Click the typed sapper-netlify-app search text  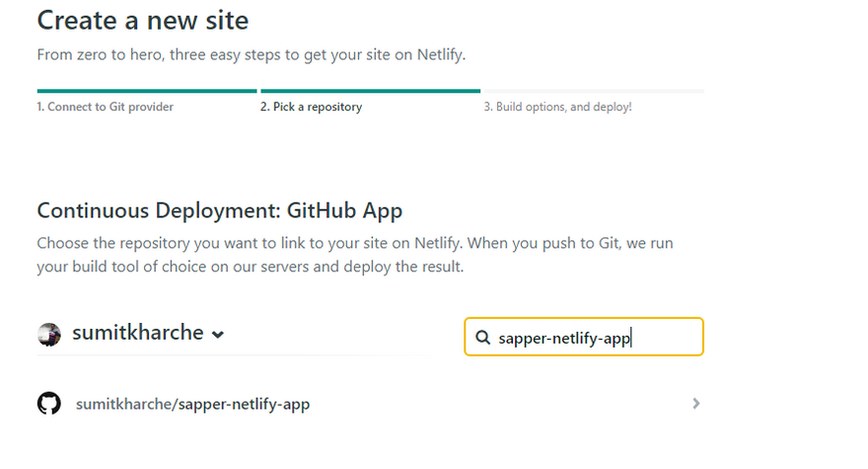coord(564,338)
